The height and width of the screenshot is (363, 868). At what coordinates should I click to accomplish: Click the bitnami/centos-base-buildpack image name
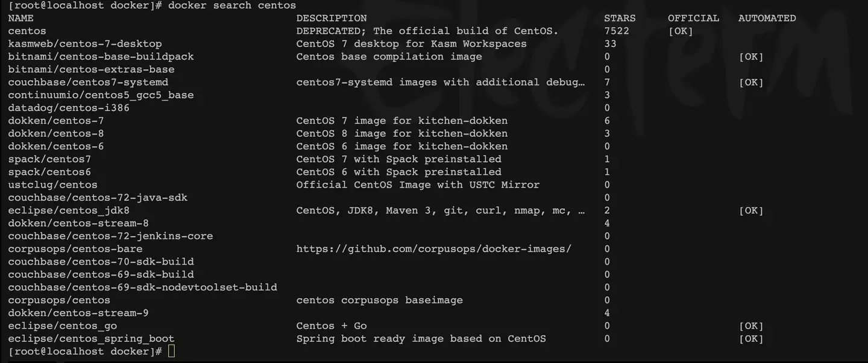101,57
